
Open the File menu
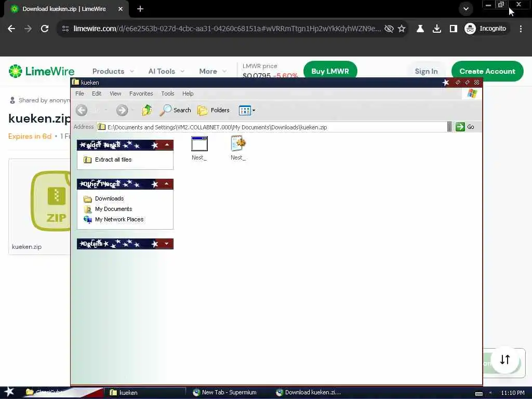coord(79,94)
